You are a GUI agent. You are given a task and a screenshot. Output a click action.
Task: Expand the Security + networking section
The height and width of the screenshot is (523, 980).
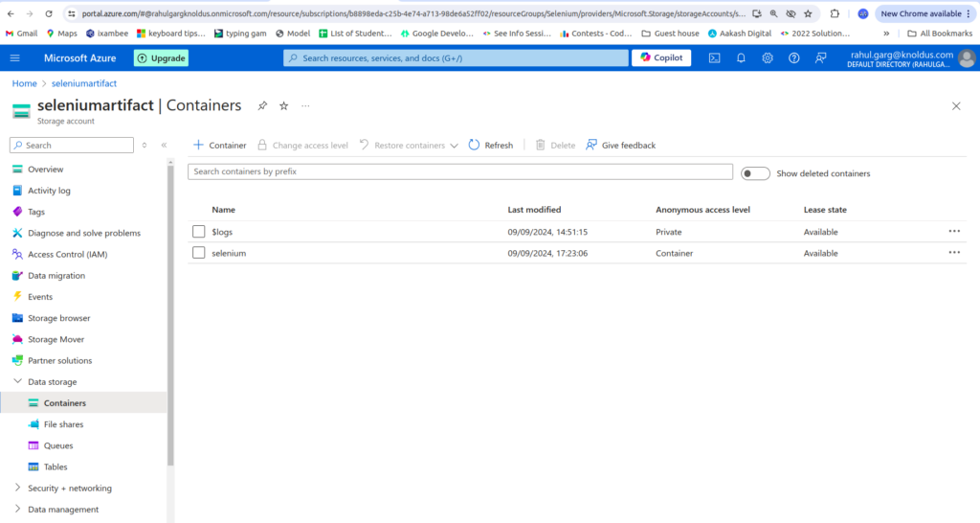click(x=17, y=489)
